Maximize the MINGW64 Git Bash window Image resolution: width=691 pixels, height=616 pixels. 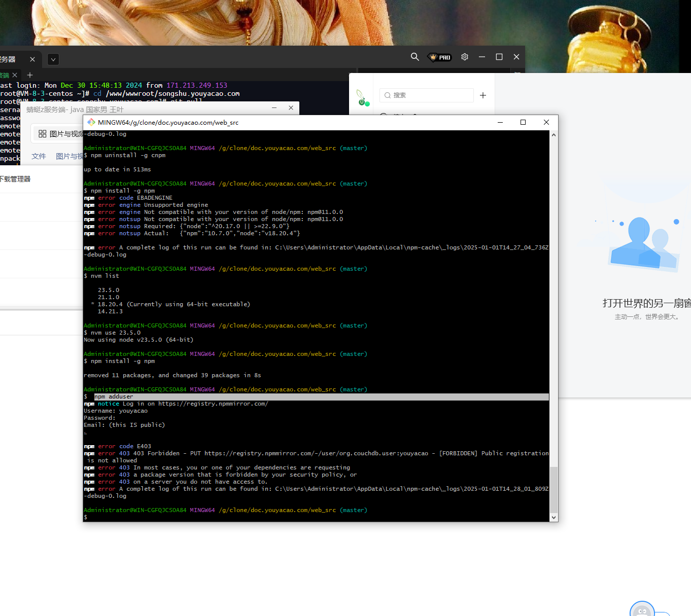[523, 122]
